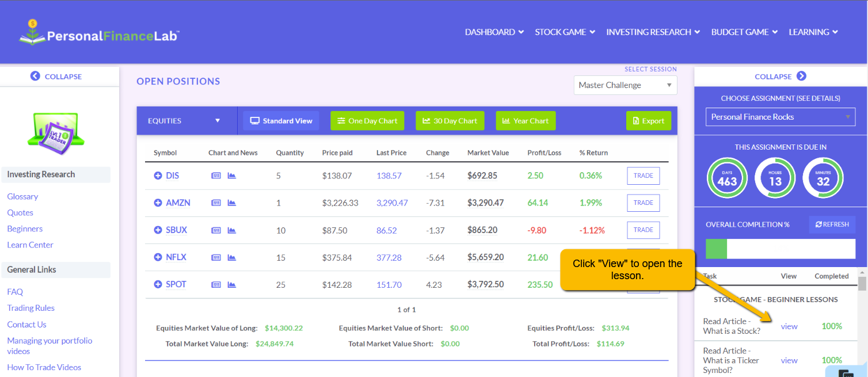Click the PersonalFinanceLab logo
Viewport: 868px width, 377px height.
pos(99,32)
